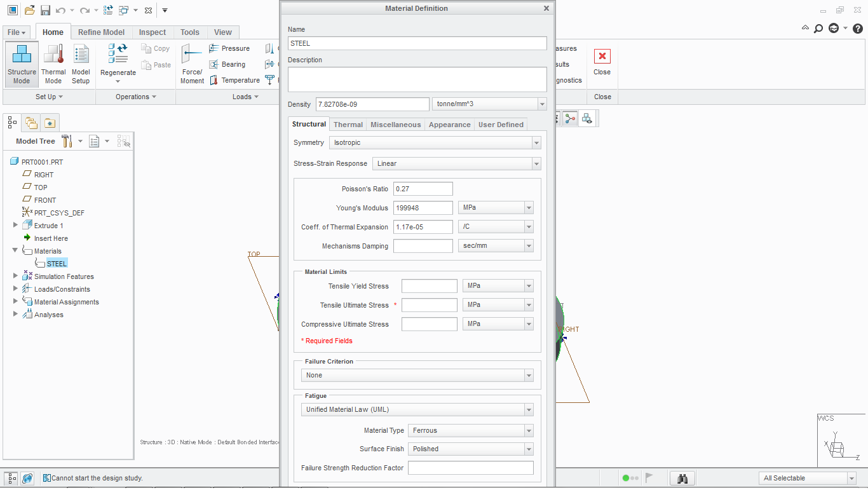Add a Pressure load
868x490 pixels.
pos(229,48)
